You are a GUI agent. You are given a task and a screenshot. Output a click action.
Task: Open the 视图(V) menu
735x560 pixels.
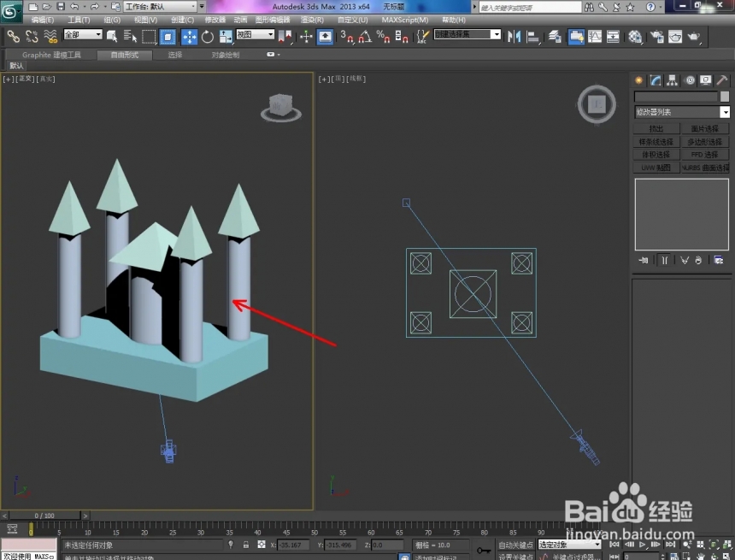[145, 20]
